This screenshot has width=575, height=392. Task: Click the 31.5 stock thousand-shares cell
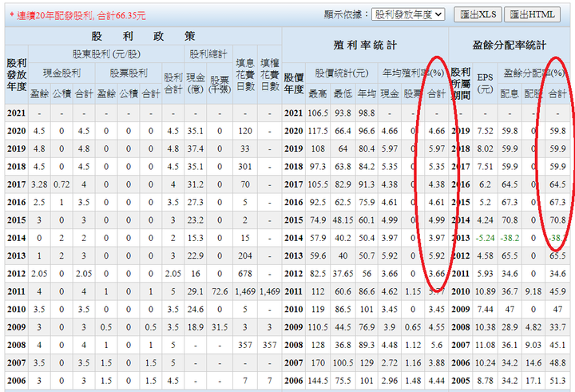(220, 327)
